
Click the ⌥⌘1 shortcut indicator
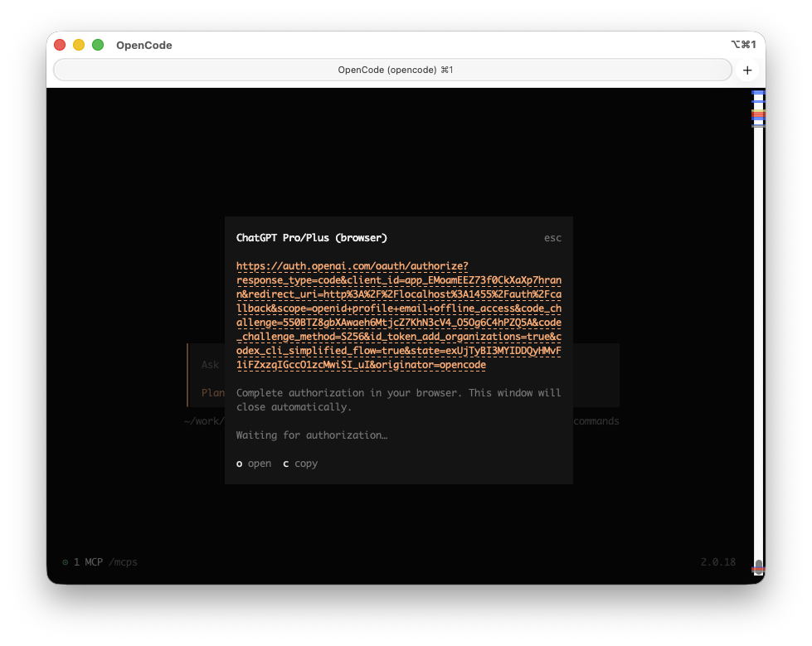[x=744, y=45]
